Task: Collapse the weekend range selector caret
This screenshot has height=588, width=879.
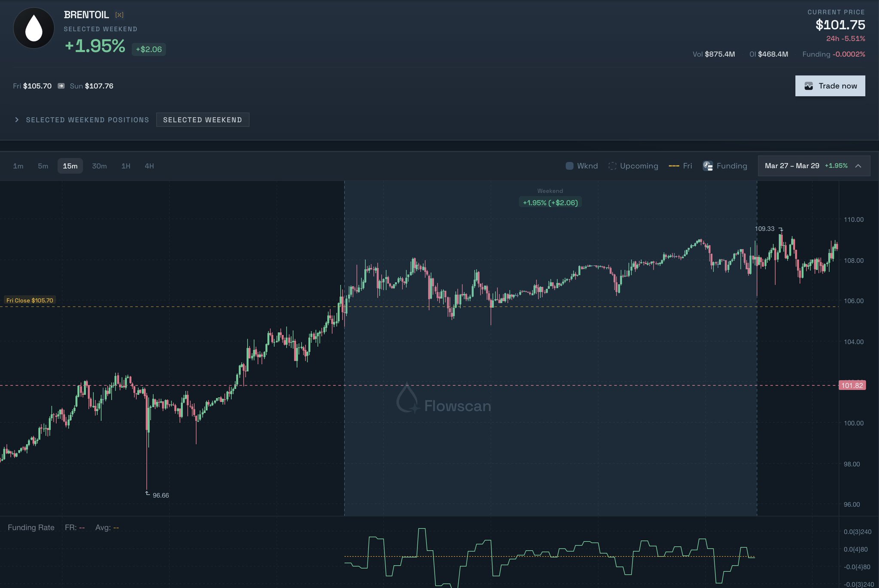Action: pyautogui.click(x=858, y=166)
